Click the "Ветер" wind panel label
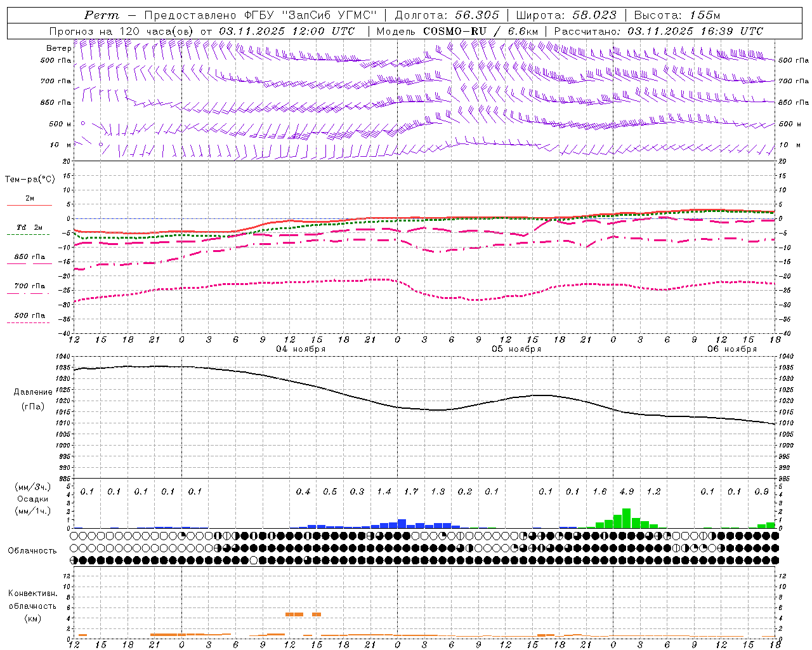The height and width of the screenshot is (650, 812). pyautogui.click(x=58, y=48)
